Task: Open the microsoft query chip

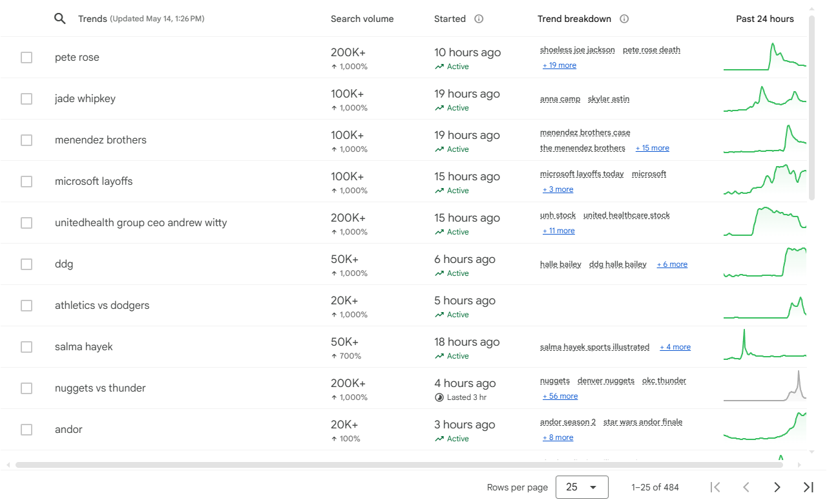Action: point(649,174)
